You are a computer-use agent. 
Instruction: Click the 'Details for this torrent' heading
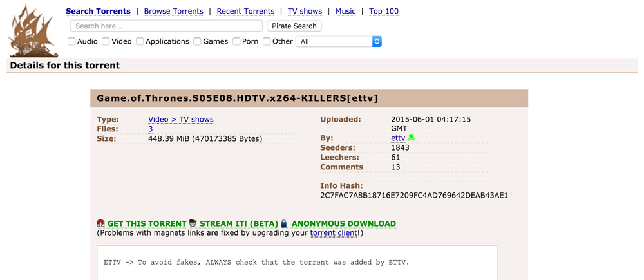pyautogui.click(x=65, y=65)
